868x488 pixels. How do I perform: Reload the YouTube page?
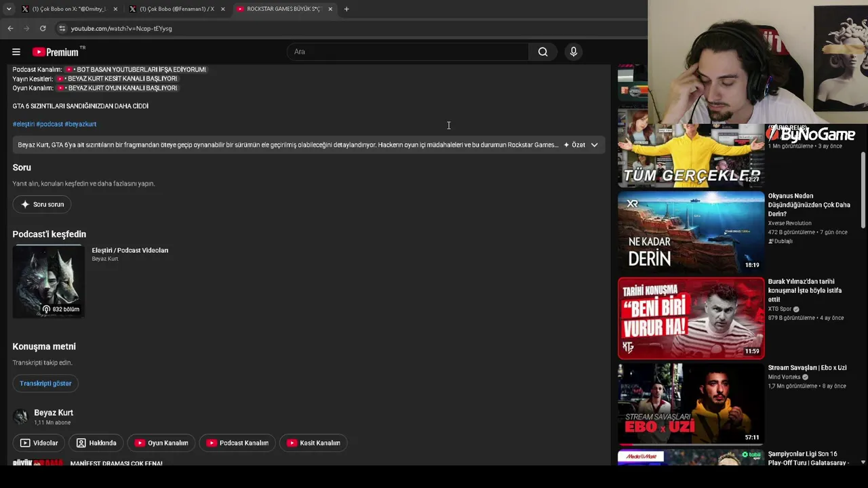click(43, 28)
